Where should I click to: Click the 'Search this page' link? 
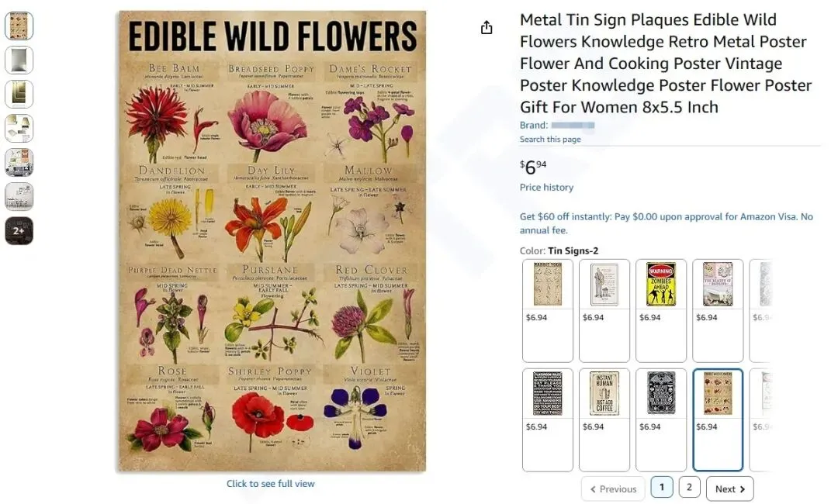click(550, 140)
